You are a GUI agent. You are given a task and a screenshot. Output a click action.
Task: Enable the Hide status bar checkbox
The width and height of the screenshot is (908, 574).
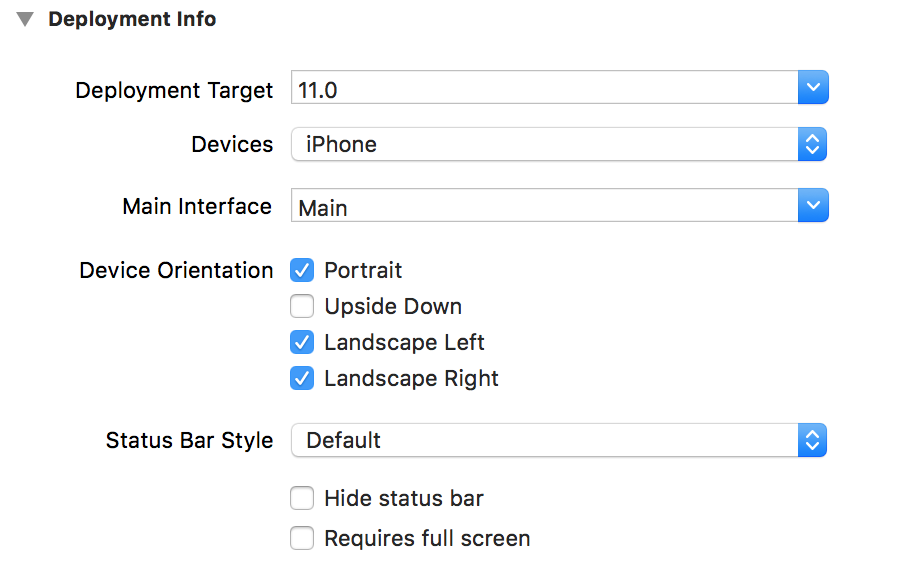pos(302,498)
